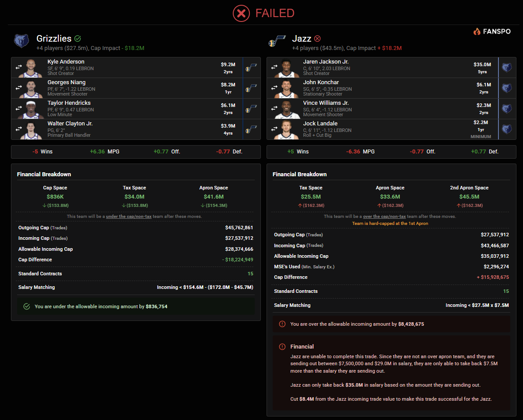Click the $836,754 under-limit amount
The width and height of the screenshot is (523, 420).
(157, 306)
